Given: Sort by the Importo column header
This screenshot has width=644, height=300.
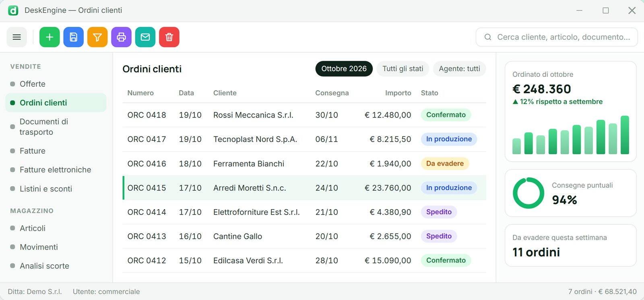Looking at the screenshot, I should [x=398, y=93].
